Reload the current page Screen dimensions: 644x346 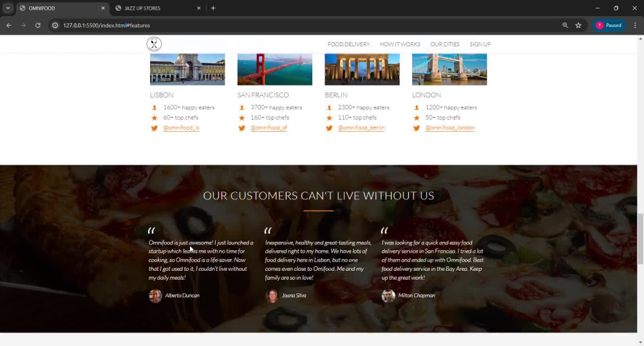tap(38, 26)
